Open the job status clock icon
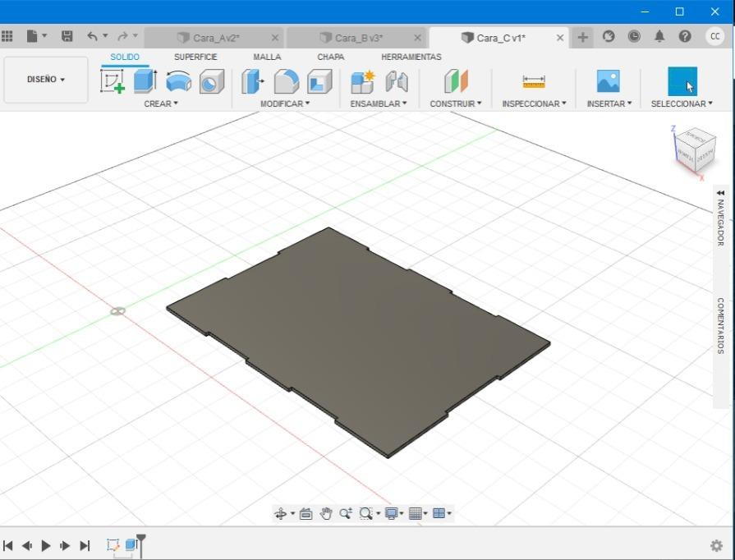The width and height of the screenshot is (735, 560). point(634,36)
